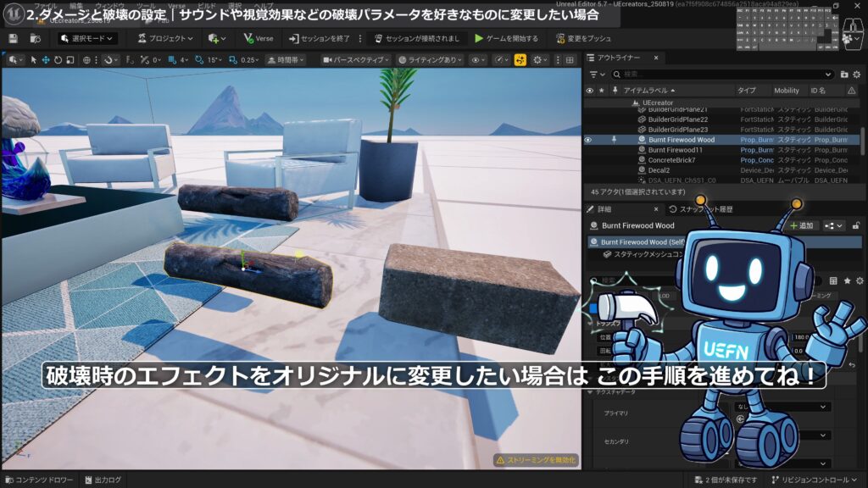Switch to the 詳細 details tab

click(604, 209)
